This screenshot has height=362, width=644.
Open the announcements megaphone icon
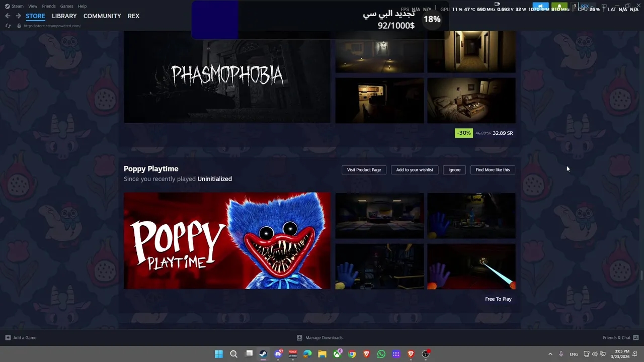tap(540, 8)
